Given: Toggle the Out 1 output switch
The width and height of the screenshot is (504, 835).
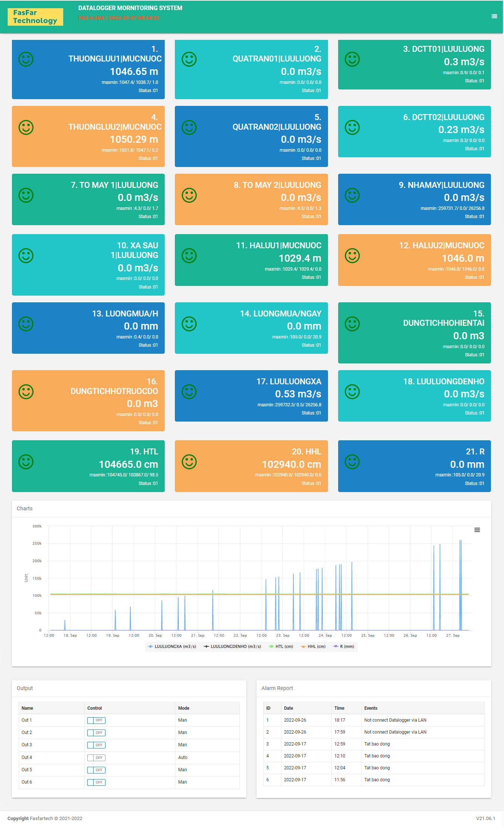Looking at the screenshot, I should tap(96, 720).
